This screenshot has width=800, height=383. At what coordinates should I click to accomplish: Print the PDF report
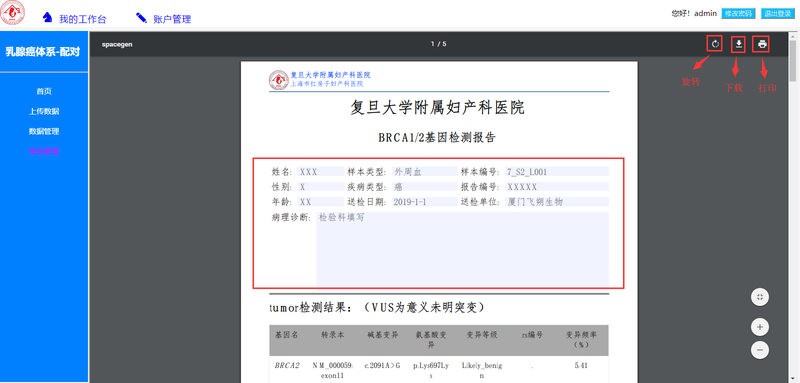tap(762, 44)
